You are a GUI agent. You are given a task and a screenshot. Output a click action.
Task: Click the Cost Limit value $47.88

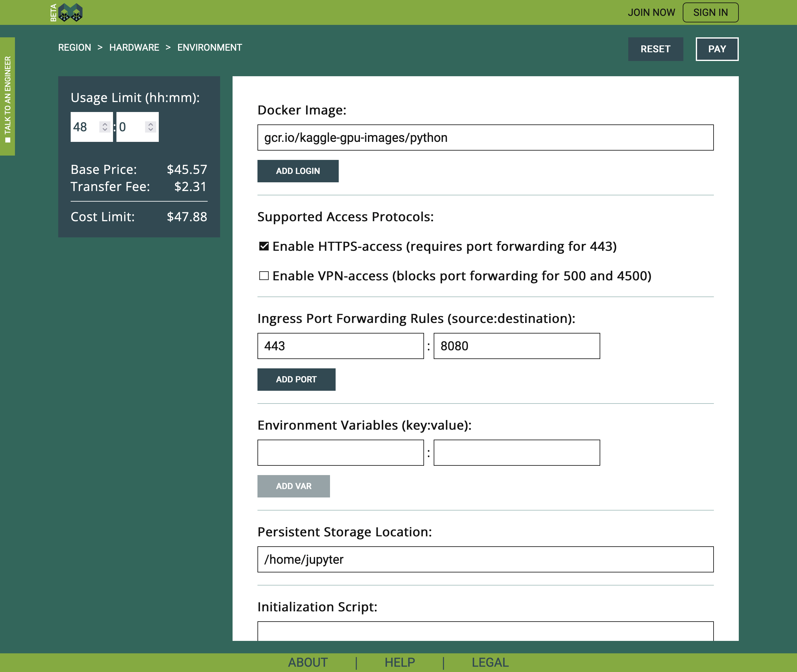coord(187,217)
